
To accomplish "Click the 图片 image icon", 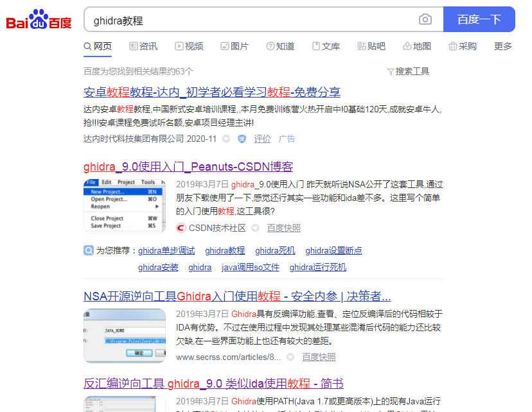I will pos(225,46).
